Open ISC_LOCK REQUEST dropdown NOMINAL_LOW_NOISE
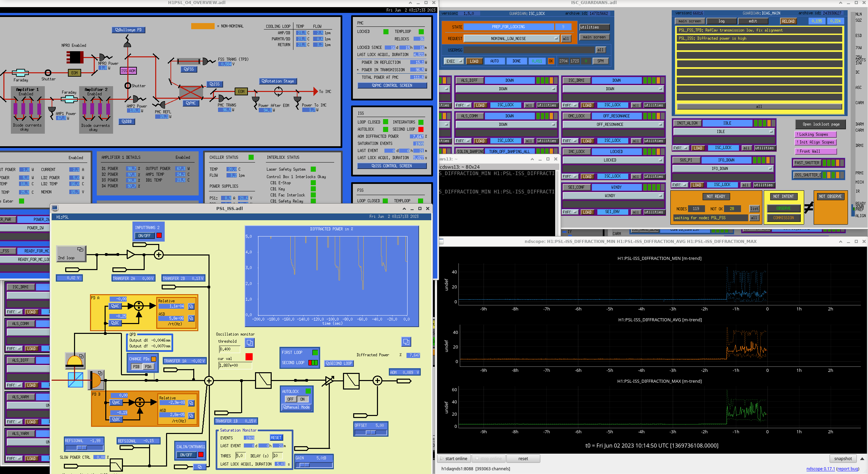This screenshot has height=474, width=868. click(512, 39)
